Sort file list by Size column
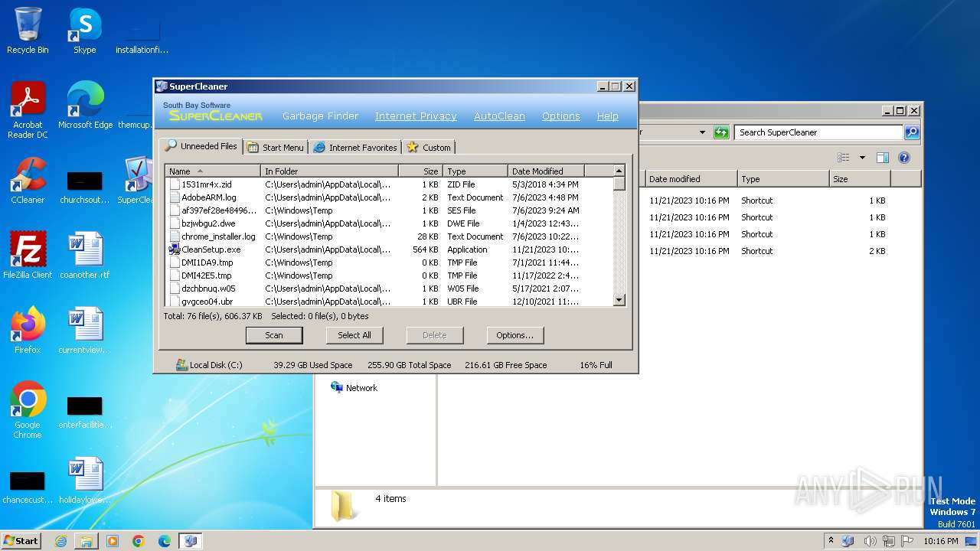 [420, 171]
